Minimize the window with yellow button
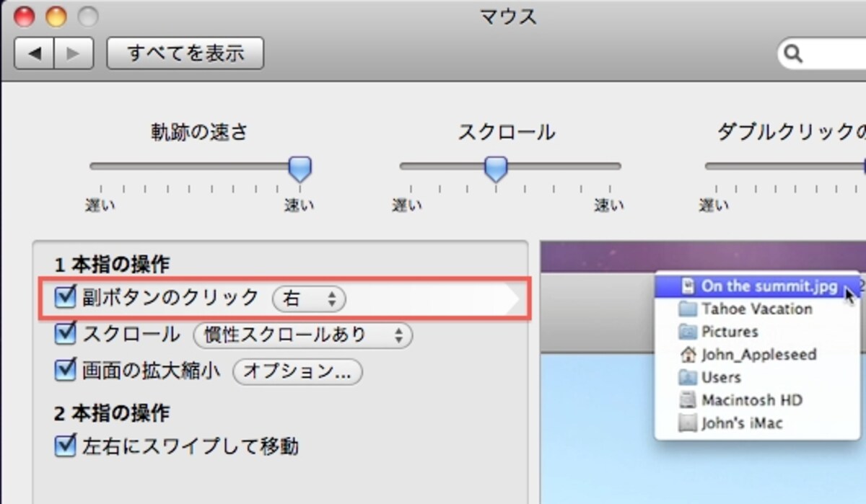Viewport: 866px width, 504px height. (56, 15)
